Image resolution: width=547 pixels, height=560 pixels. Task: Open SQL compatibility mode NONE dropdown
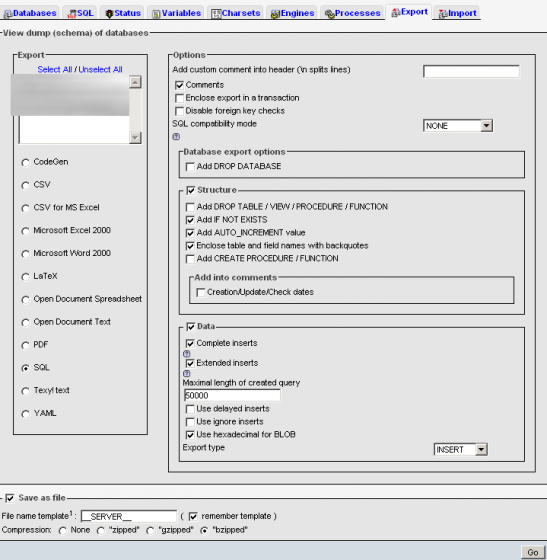(458, 126)
